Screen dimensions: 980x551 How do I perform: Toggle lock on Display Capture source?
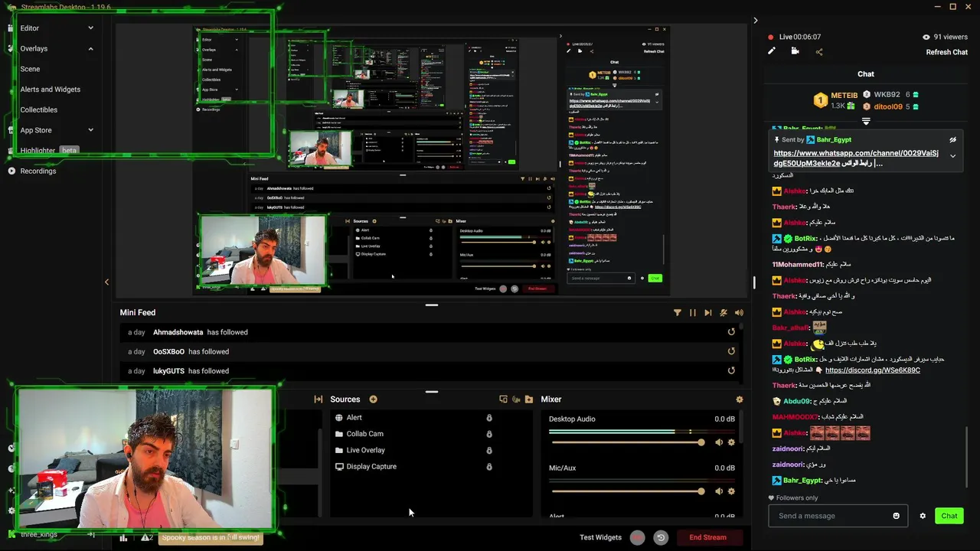coord(489,467)
